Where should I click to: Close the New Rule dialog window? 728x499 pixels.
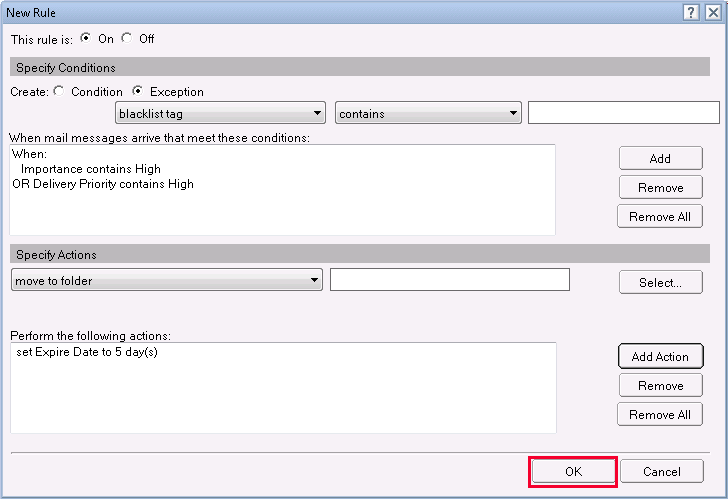711,12
